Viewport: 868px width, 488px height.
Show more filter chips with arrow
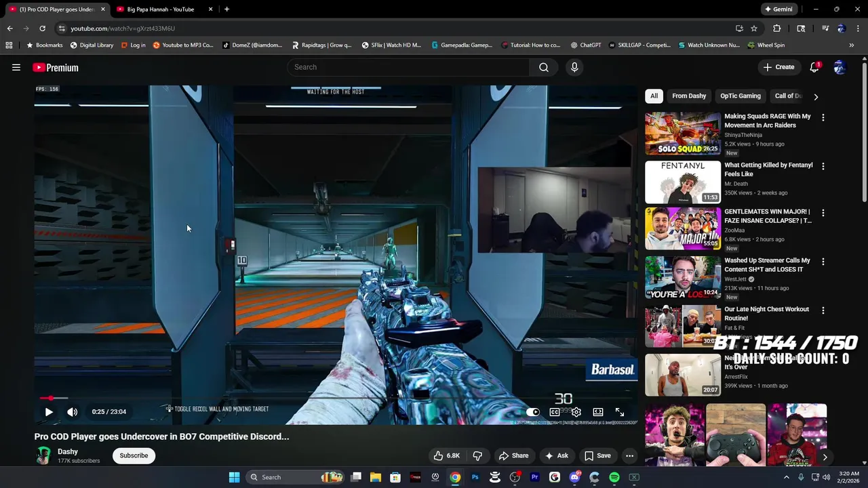pos(816,96)
